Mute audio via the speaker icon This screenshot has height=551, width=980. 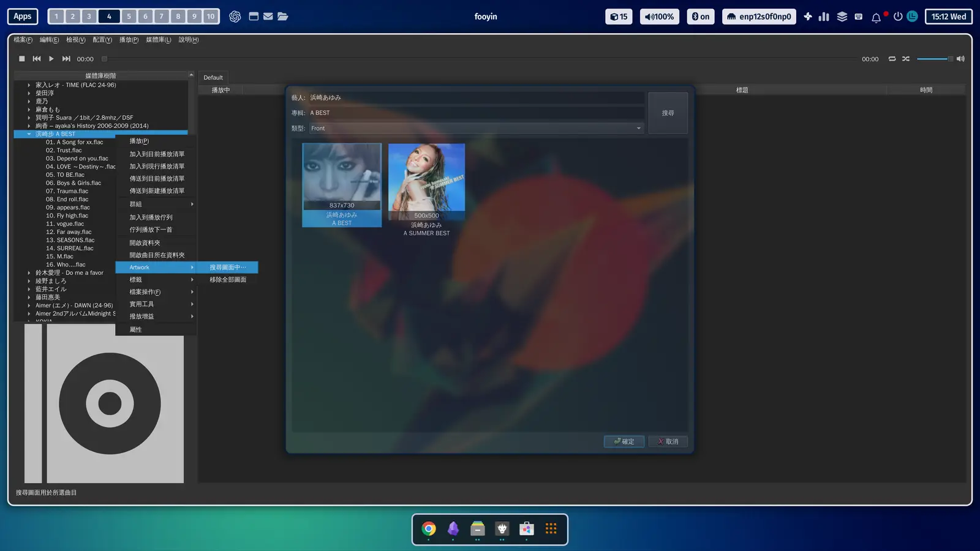(960, 59)
